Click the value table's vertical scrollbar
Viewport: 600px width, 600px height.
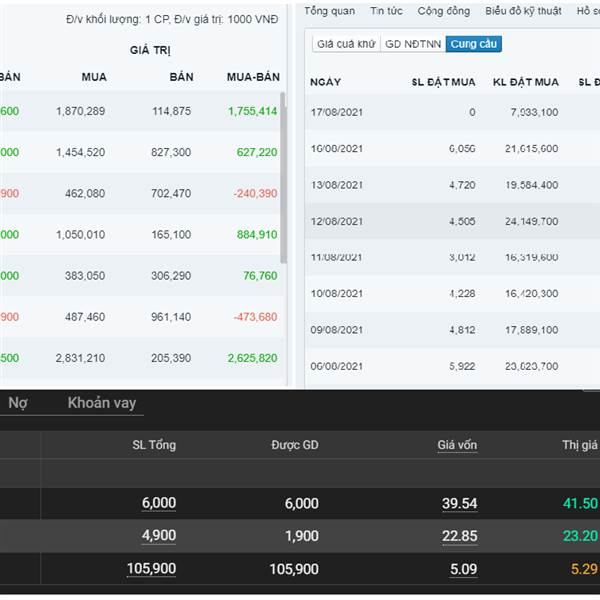click(x=283, y=180)
